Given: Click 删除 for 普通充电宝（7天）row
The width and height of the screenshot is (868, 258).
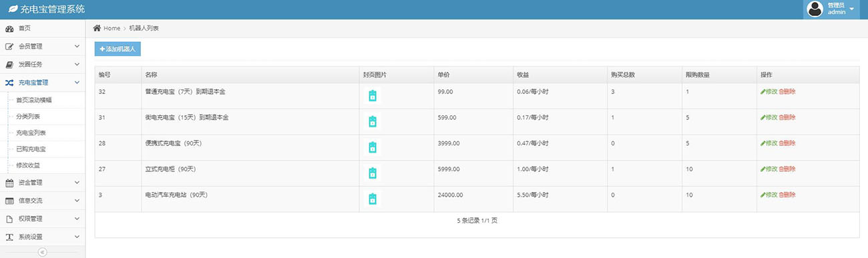Looking at the screenshot, I should 787,91.
